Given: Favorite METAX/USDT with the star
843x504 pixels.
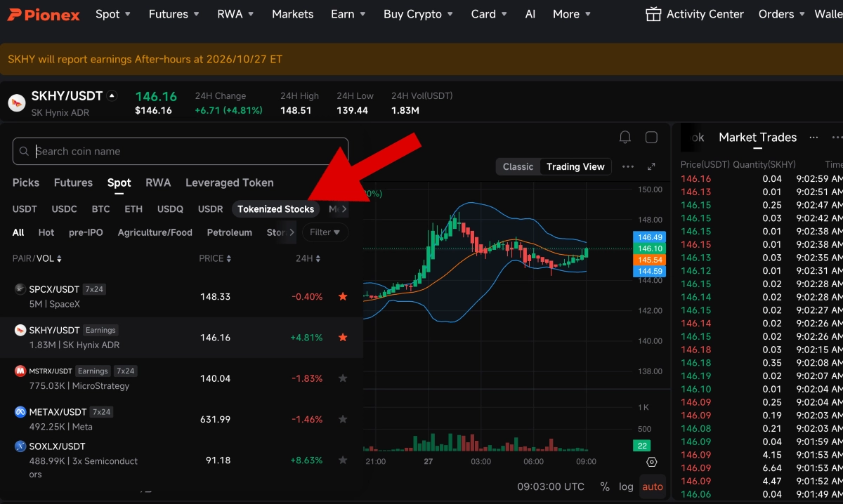Looking at the screenshot, I should point(343,419).
